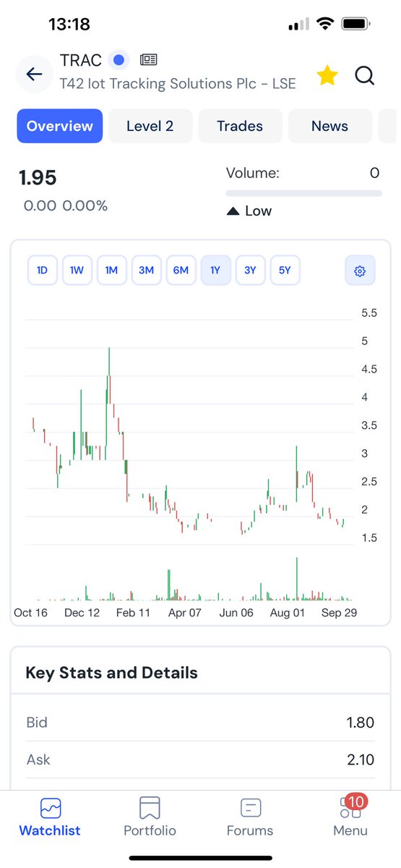The height and width of the screenshot is (868, 401).
Task: Tap the blue dot indicator beside TRAC
Action: [120, 59]
